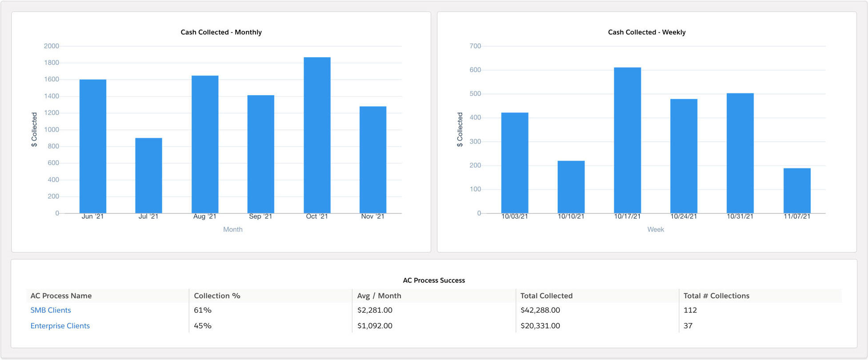Click the $42,288.00 total collected cell
Viewport: 868px width, 360px height.
click(540, 310)
